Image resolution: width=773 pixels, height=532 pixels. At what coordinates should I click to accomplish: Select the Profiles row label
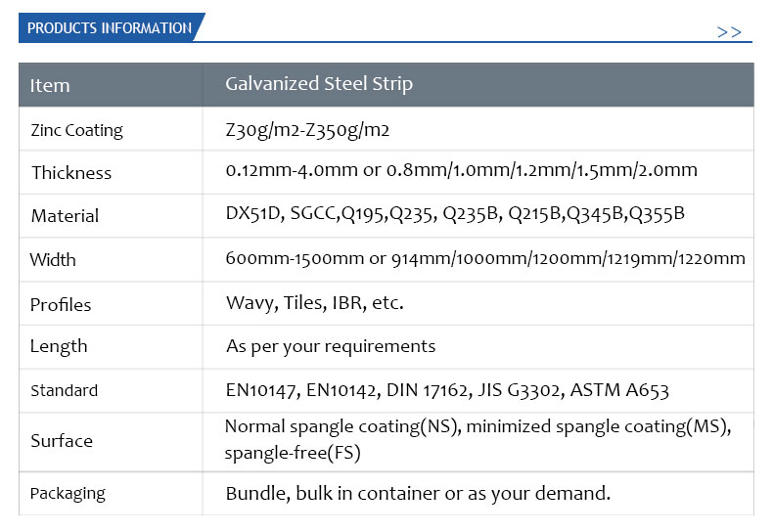(61, 305)
